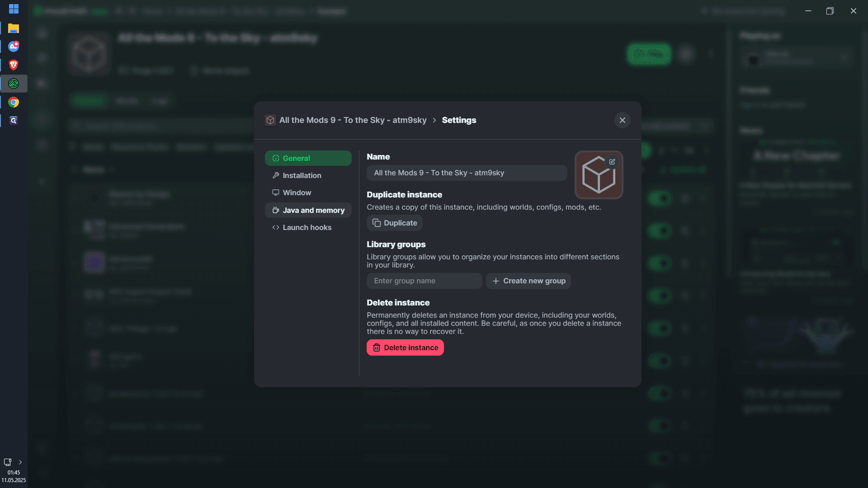
Task: Click the large instance cube thumbnail
Action: (x=599, y=175)
